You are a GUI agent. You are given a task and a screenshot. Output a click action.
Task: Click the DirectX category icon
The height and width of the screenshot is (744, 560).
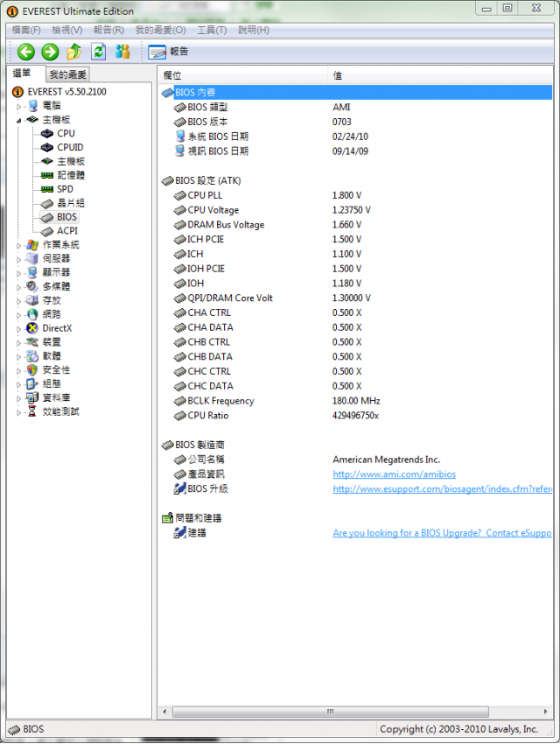pyautogui.click(x=32, y=328)
